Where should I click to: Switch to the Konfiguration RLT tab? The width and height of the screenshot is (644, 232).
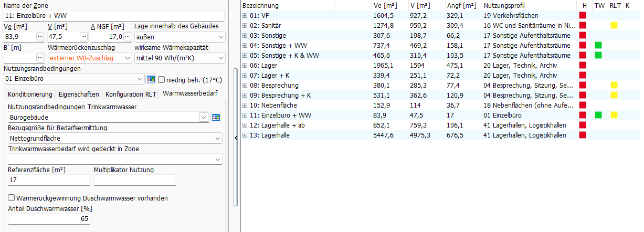coord(131,94)
